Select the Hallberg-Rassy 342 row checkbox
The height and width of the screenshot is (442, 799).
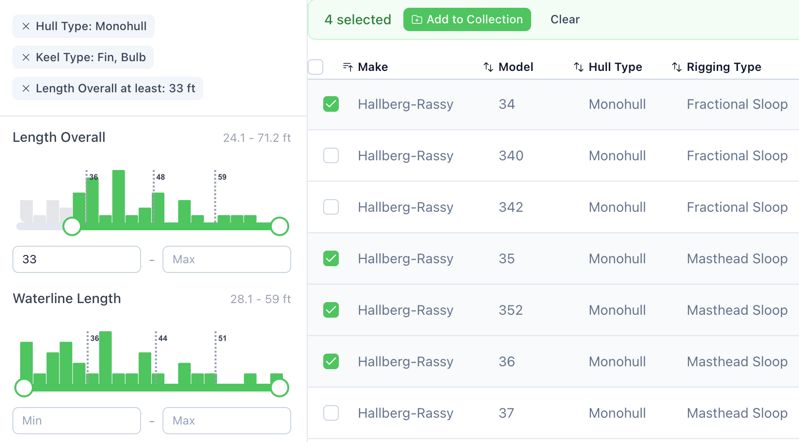point(331,207)
